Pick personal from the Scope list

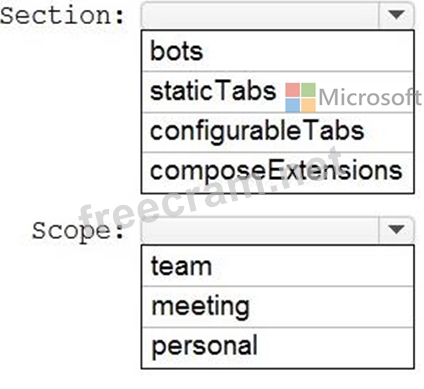[x=278, y=347]
